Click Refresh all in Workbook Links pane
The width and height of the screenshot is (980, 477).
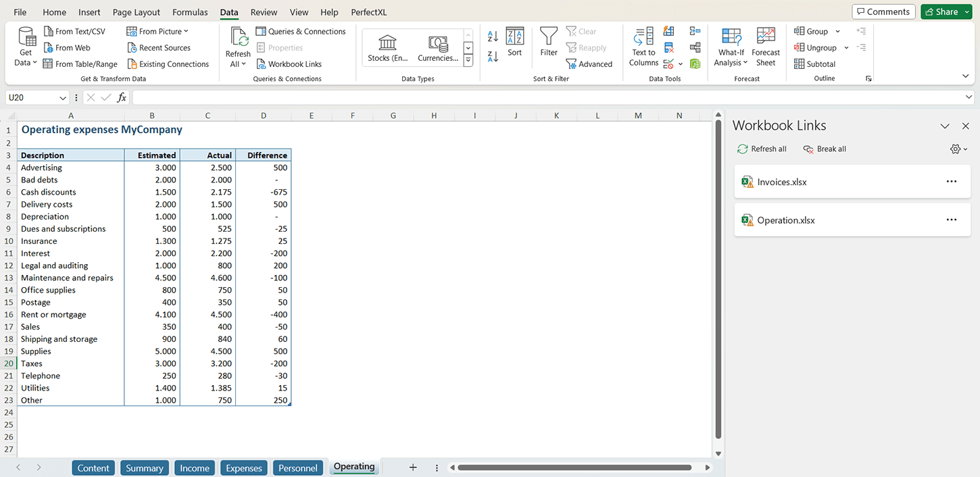(762, 149)
